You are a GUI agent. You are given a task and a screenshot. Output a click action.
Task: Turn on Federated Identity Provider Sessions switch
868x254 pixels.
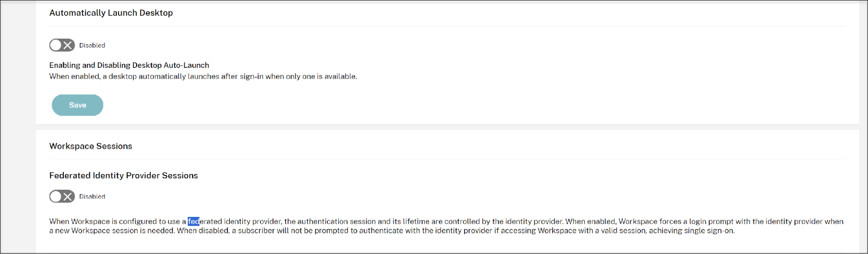(62, 197)
